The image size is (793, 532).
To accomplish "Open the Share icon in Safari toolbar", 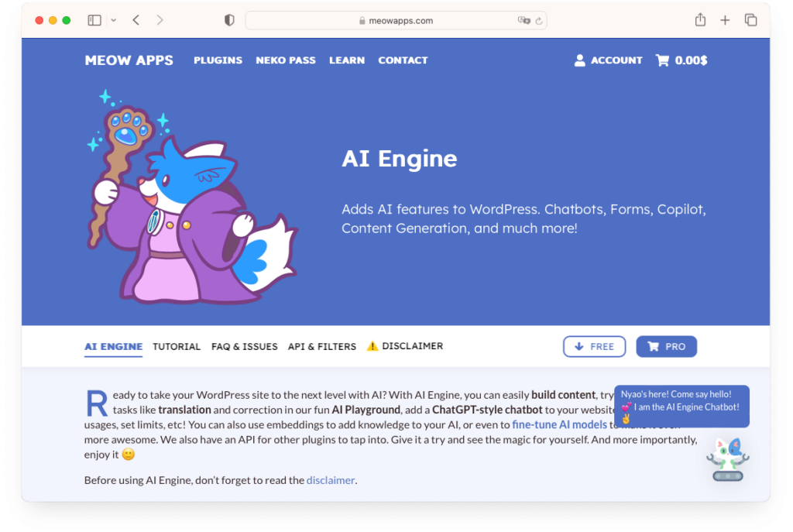I will (x=700, y=19).
